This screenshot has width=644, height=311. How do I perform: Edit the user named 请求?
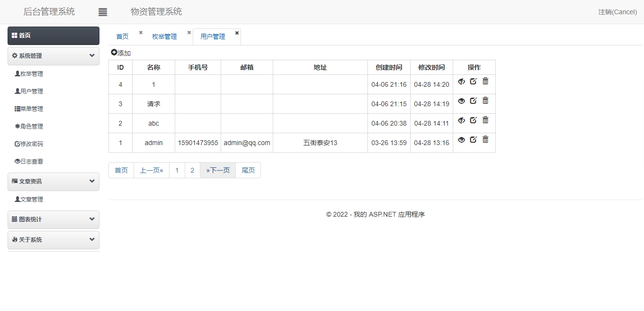pos(473,101)
